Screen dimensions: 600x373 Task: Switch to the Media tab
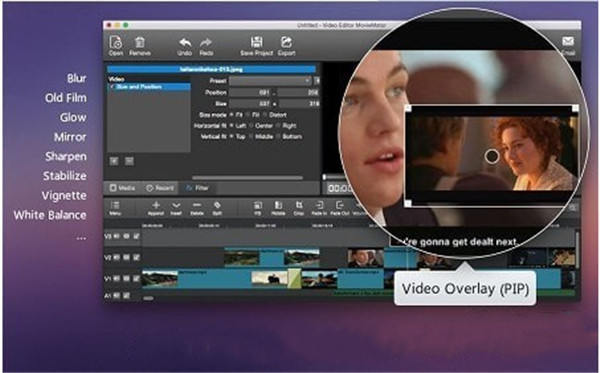tap(122, 188)
